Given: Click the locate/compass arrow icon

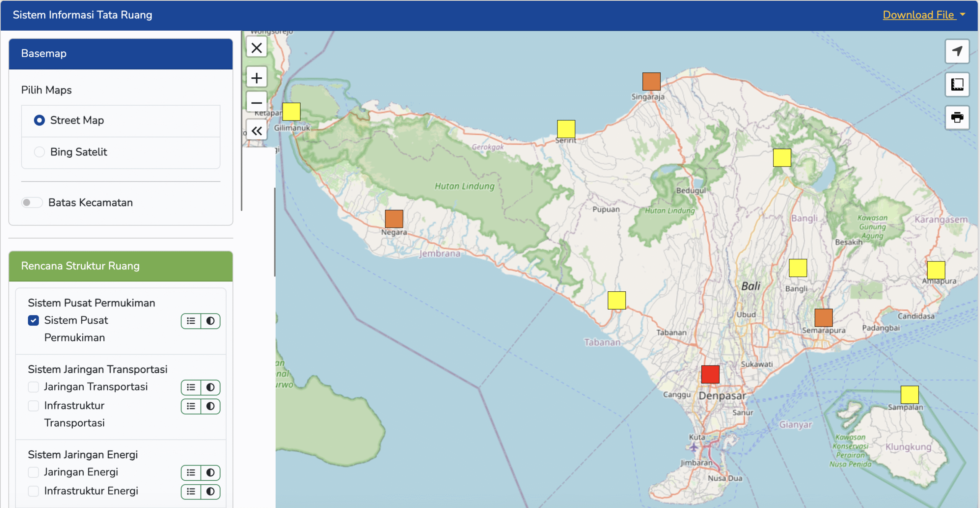Looking at the screenshot, I should point(957,51).
